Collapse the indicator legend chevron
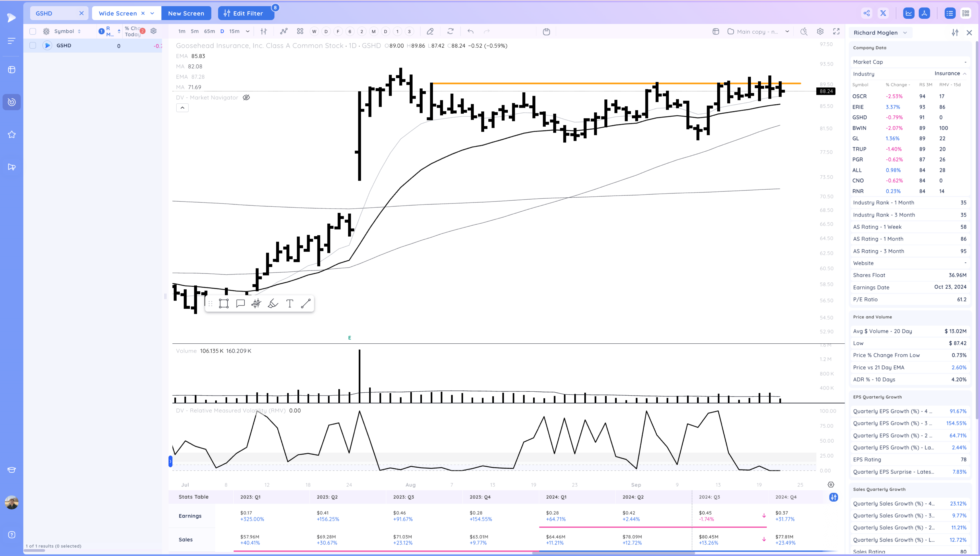Screen dimensions: 980x556 pos(182,108)
